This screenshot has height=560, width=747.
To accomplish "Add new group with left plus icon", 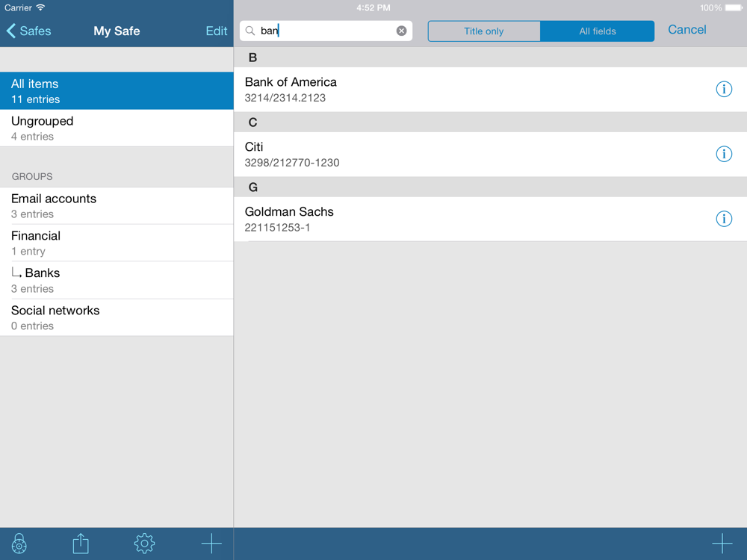I will pyautogui.click(x=211, y=544).
